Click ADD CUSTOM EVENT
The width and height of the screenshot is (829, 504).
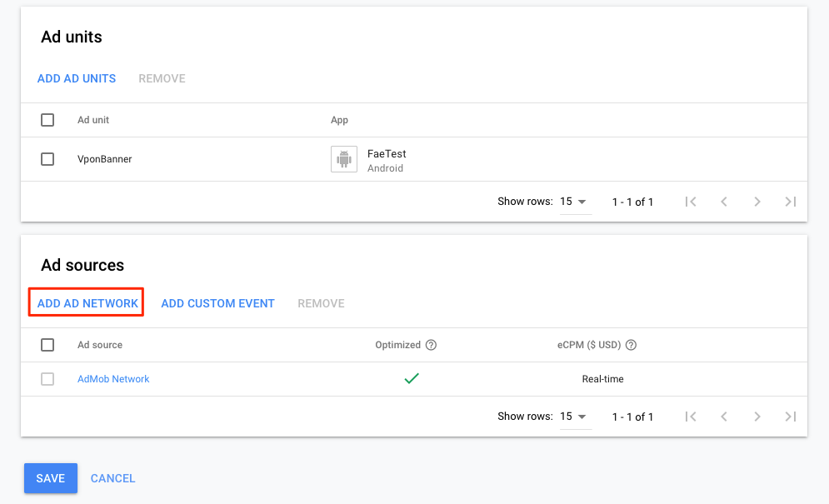point(217,303)
